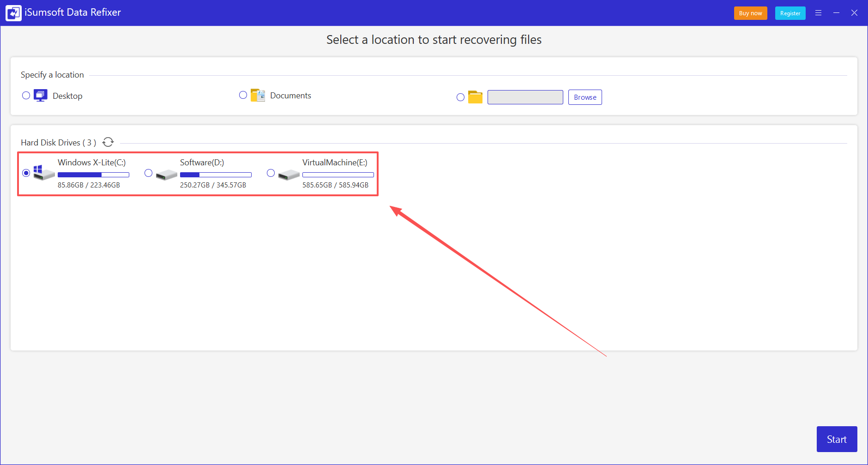Screen dimensions: 868x465
Task: Click the Browse button
Action: (585, 97)
